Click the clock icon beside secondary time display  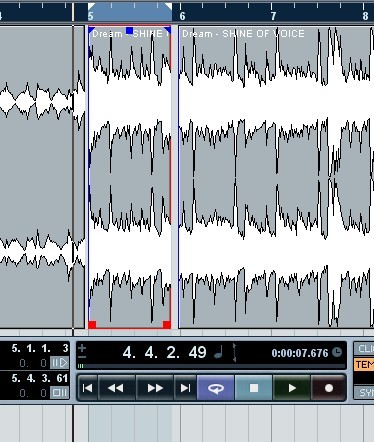[x=337, y=352]
